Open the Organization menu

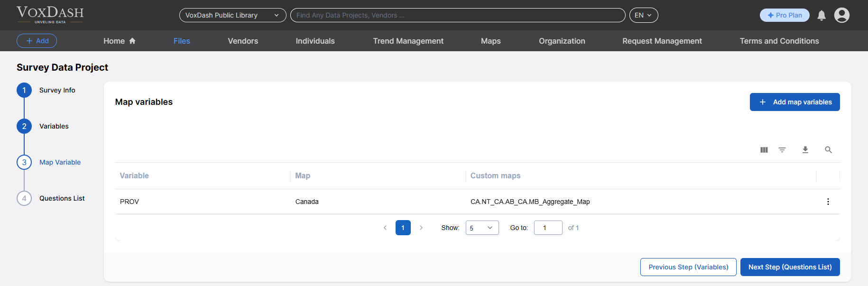(562, 41)
